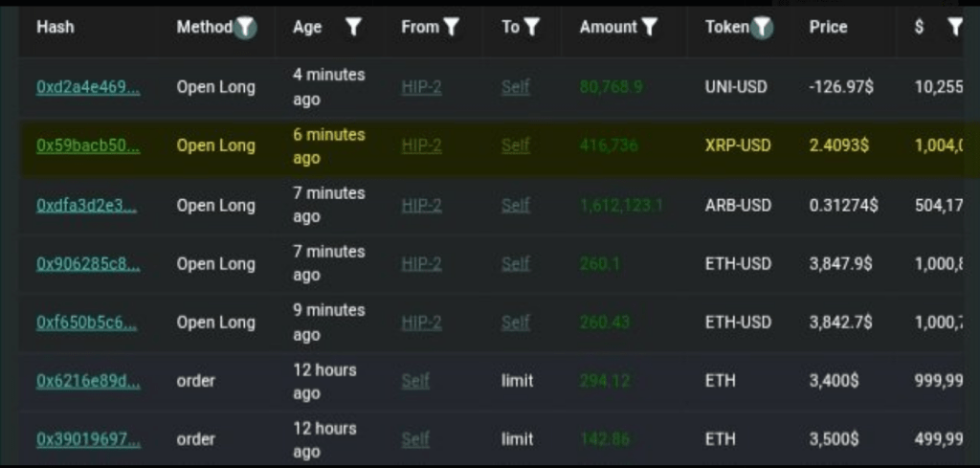Click the Hash column header

coord(56,27)
